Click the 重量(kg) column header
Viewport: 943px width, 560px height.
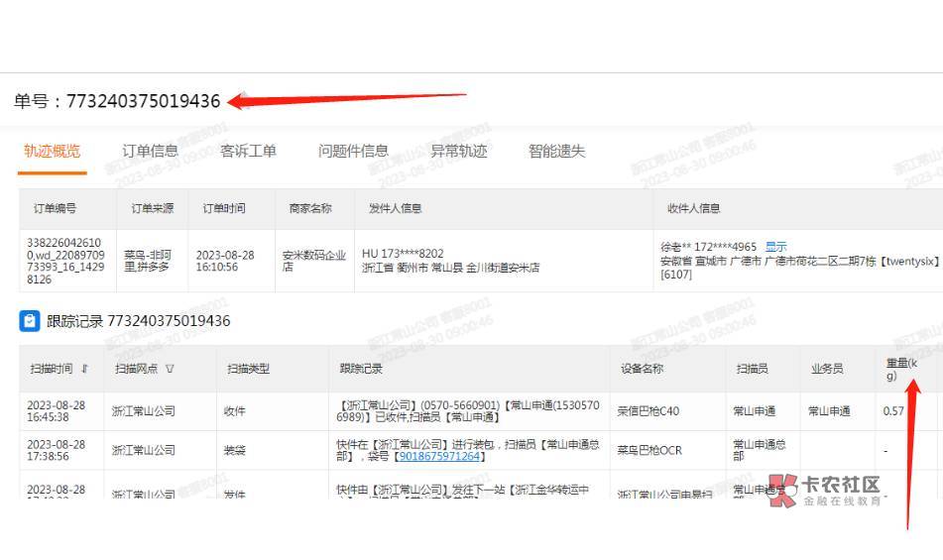901,370
